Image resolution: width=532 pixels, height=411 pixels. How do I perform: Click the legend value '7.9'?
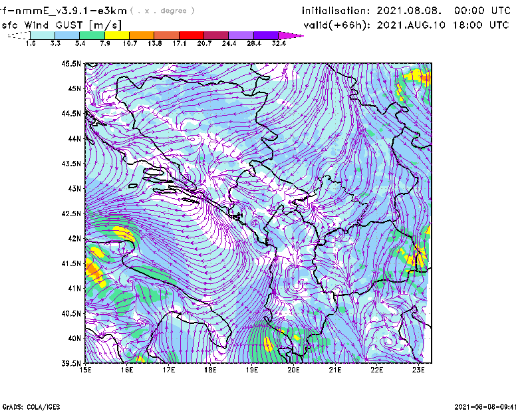tap(105, 43)
